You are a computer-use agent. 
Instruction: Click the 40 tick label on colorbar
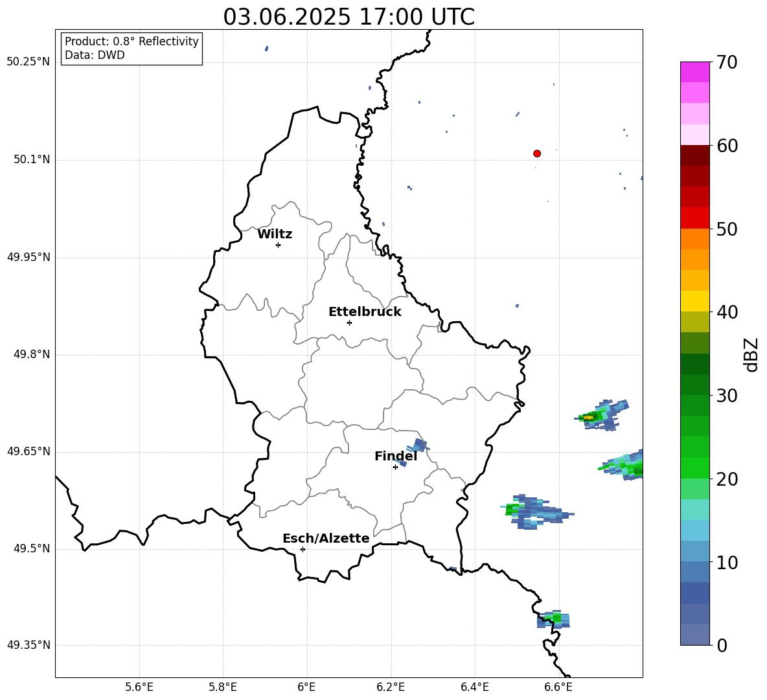click(726, 312)
